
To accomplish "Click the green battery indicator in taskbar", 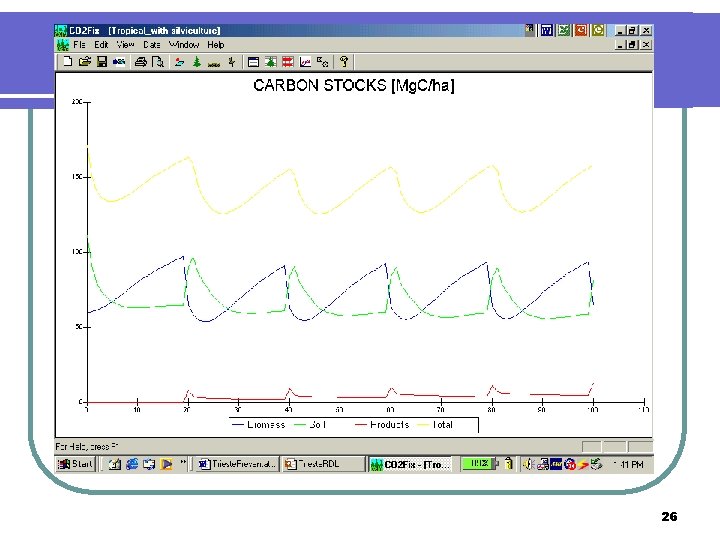I will tap(479, 464).
